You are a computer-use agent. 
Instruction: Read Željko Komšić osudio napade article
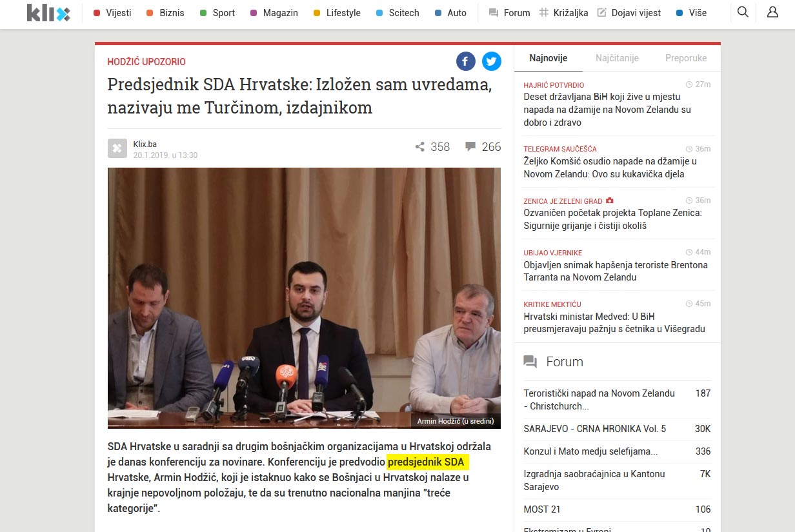(610, 168)
